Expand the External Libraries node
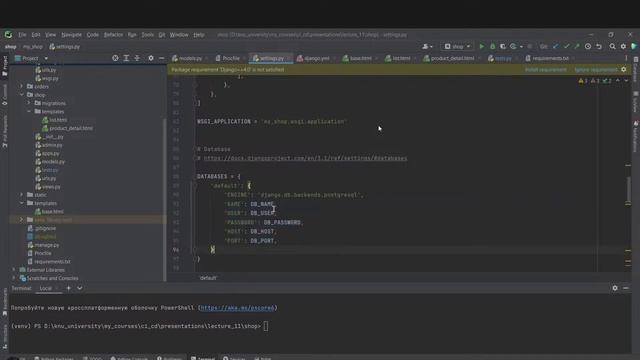 pyautogui.click(x=14, y=270)
